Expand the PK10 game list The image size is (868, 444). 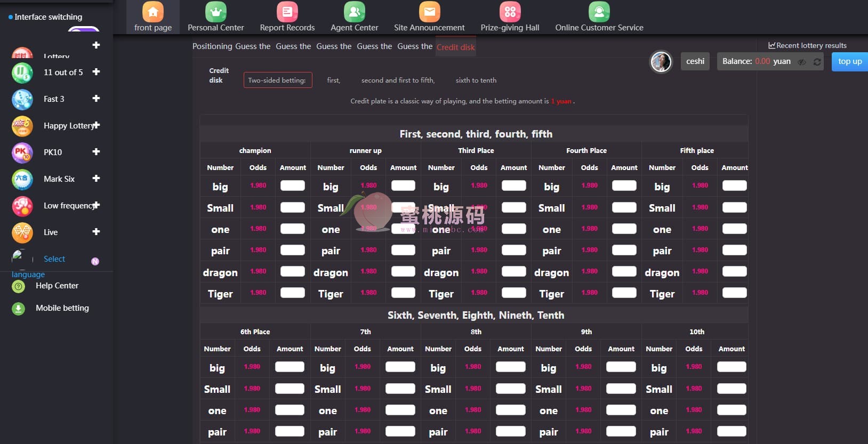pyautogui.click(x=96, y=151)
